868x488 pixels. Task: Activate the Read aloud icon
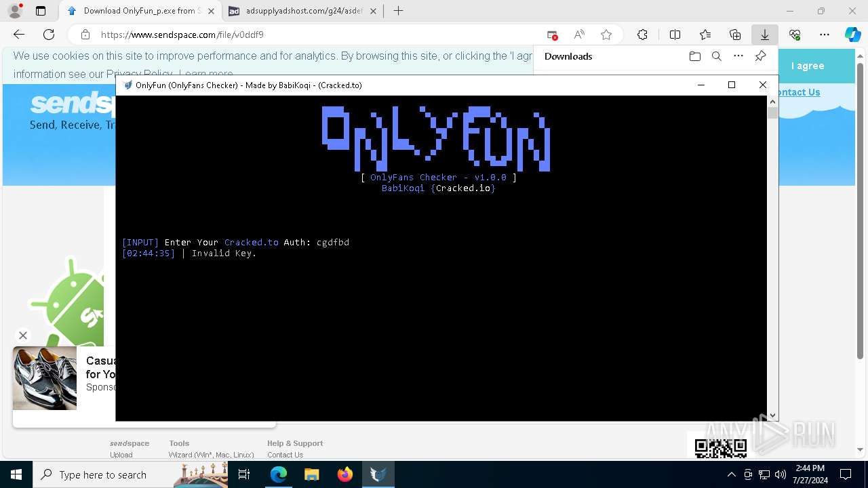[x=579, y=35]
